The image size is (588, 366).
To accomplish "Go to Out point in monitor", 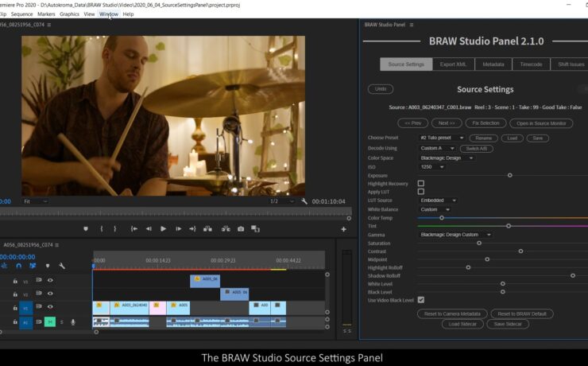I will [192, 228].
